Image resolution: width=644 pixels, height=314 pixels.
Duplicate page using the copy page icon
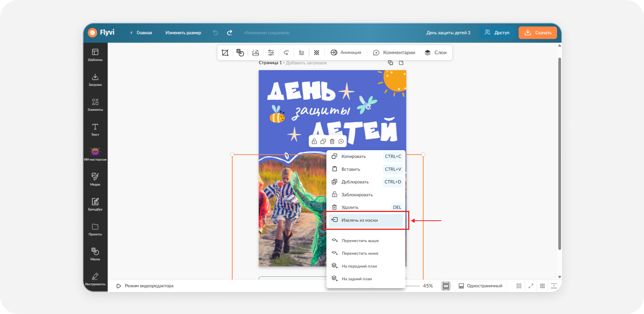pyautogui.click(x=390, y=63)
